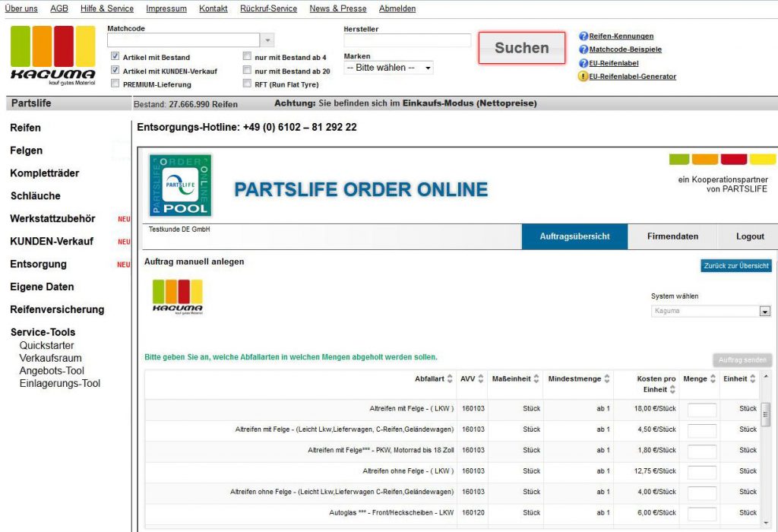Click Menge field for Autoglas Front/Heckscheiben LKW

point(701,514)
